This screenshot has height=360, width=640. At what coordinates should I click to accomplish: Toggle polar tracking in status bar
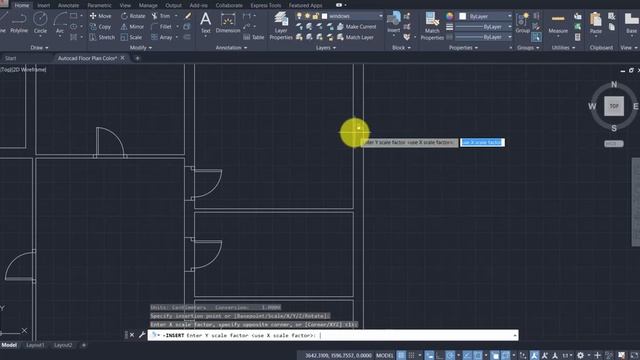pos(450,356)
